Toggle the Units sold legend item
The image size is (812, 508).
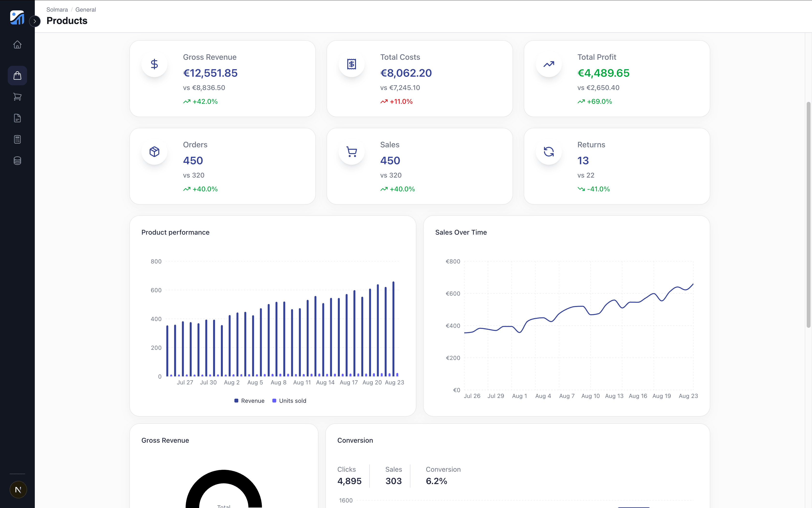click(289, 401)
